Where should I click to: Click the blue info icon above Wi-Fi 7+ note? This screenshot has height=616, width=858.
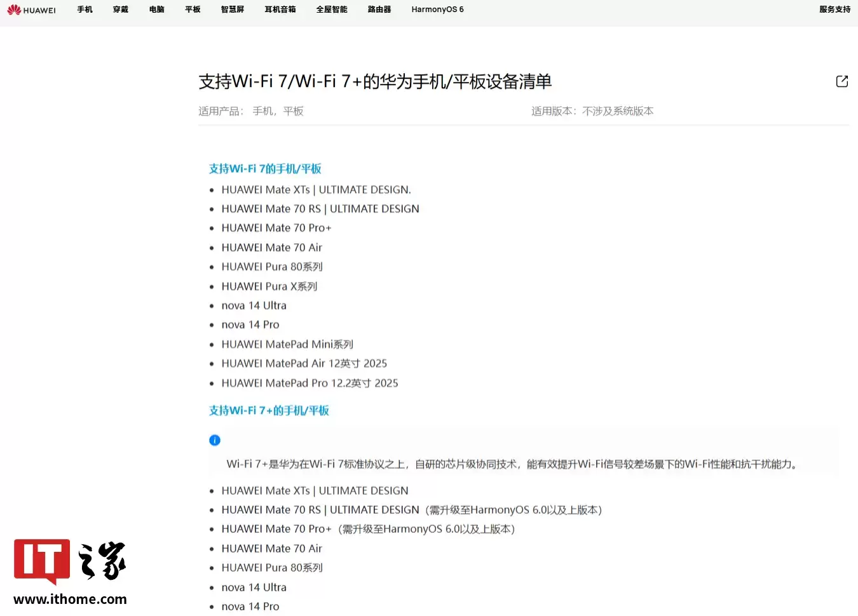tap(214, 439)
